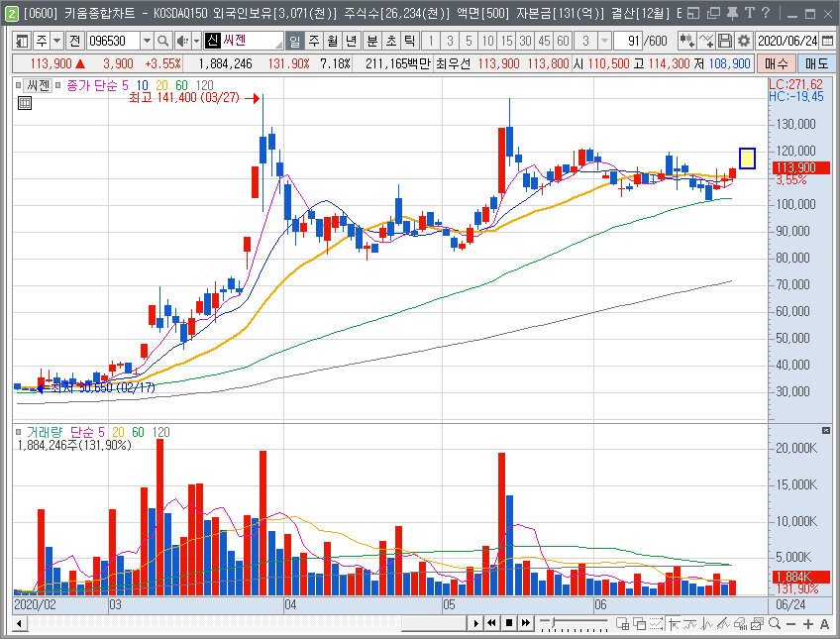Open the calendar date picker icon
The height and width of the screenshot is (639, 840).
click(x=827, y=41)
